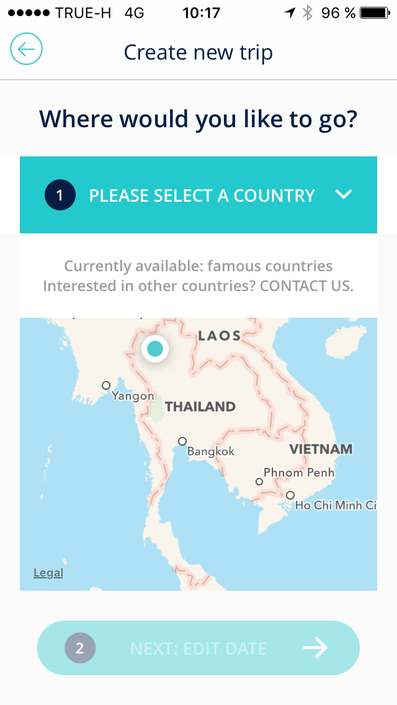Viewport: 397px width, 705px height.
Task: Select the teal location pin on map
Action: pyautogui.click(x=155, y=348)
